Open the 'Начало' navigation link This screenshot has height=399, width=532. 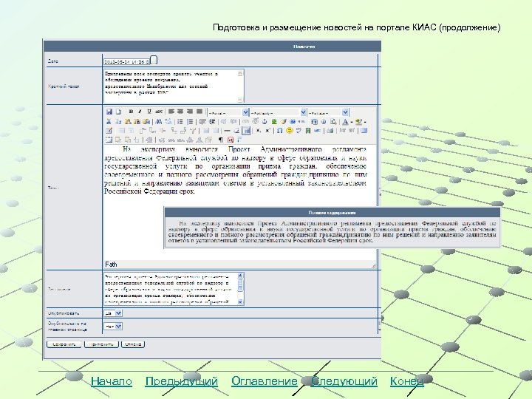click(x=112, y=381)
